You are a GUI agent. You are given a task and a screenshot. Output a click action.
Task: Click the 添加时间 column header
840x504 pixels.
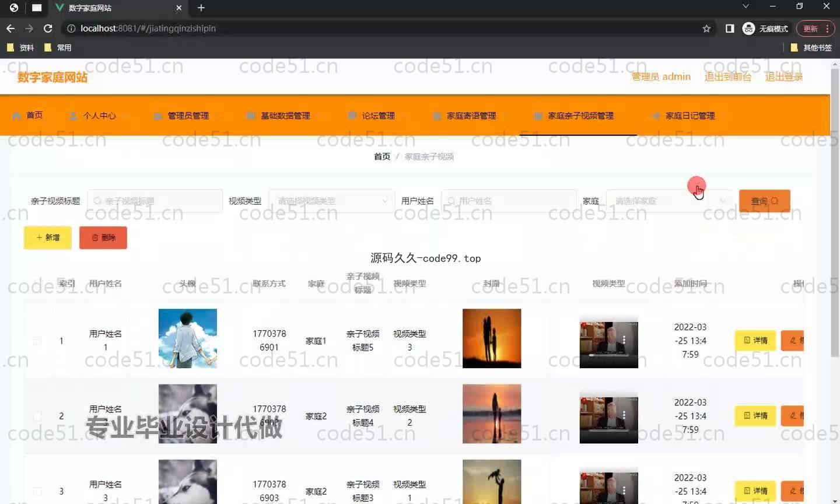pos(690,283)
